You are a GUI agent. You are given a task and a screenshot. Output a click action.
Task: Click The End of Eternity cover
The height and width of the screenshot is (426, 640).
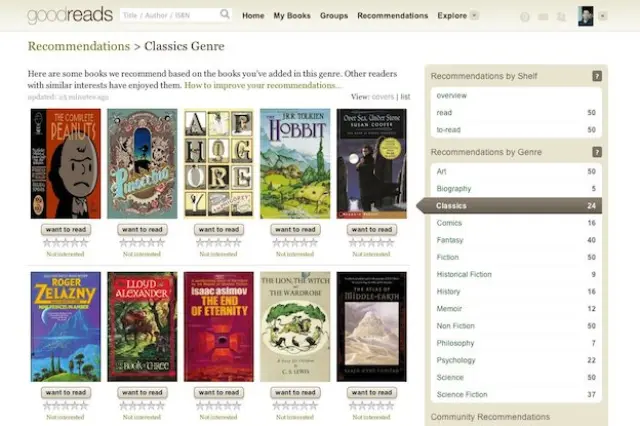pyautogui.click(x=218, y=326)
